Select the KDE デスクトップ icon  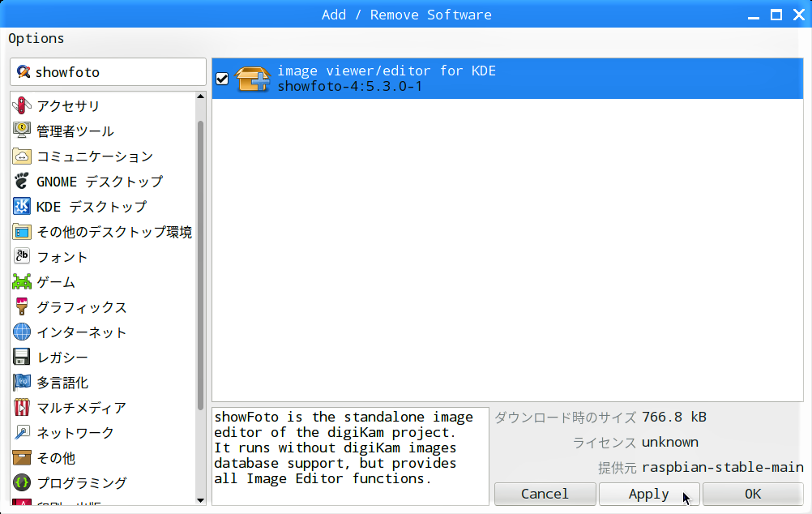pyautogui.click(x=22, y=207)
